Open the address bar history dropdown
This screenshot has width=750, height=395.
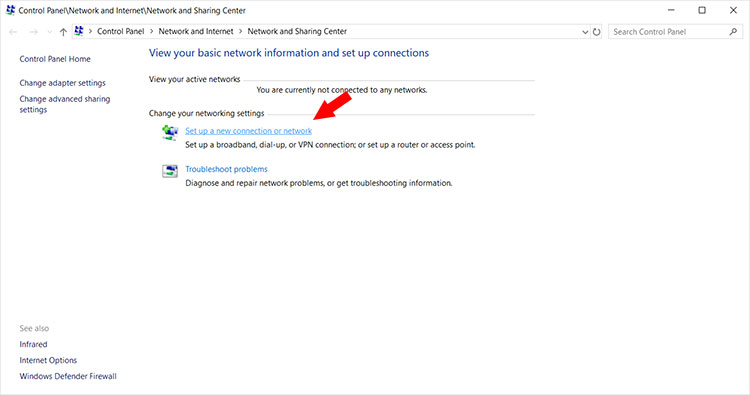click(585, 32)
